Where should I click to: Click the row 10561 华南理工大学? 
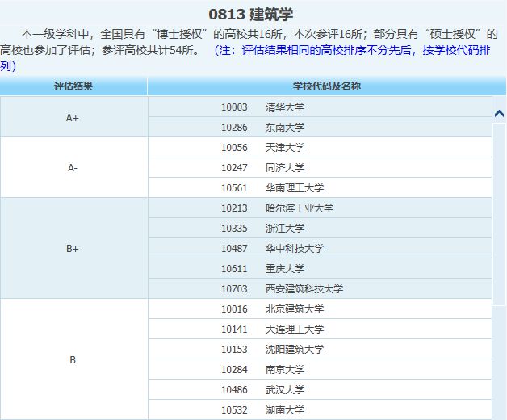tap(320, 187)
